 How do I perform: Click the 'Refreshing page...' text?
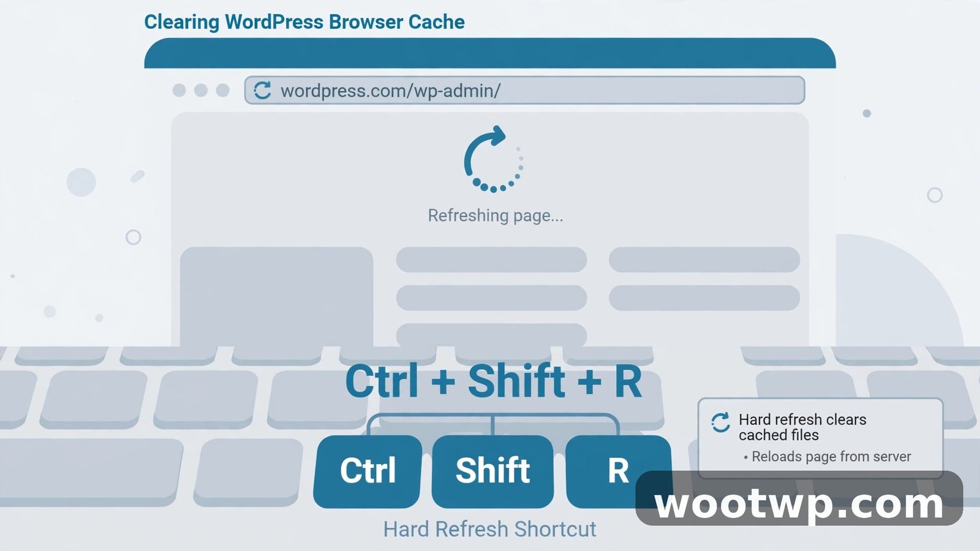(496, 216)
